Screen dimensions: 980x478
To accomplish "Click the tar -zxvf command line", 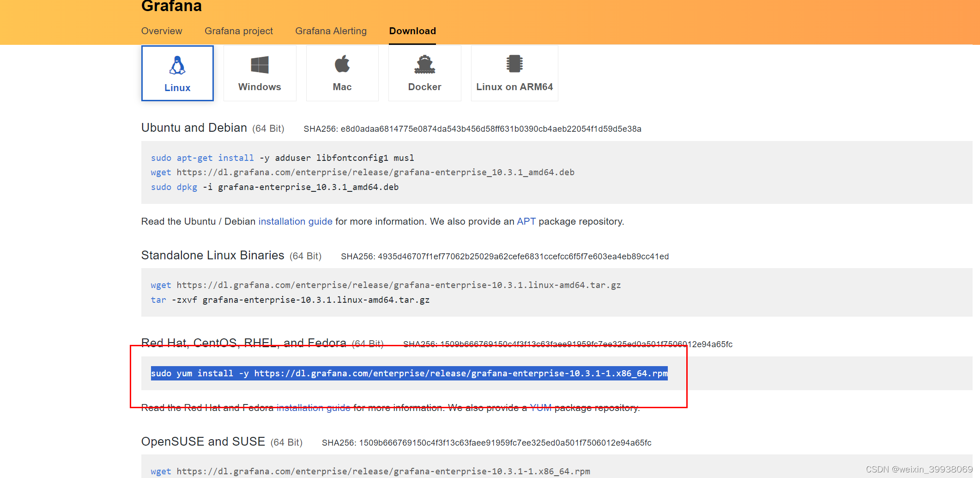I will coord(290,300).
